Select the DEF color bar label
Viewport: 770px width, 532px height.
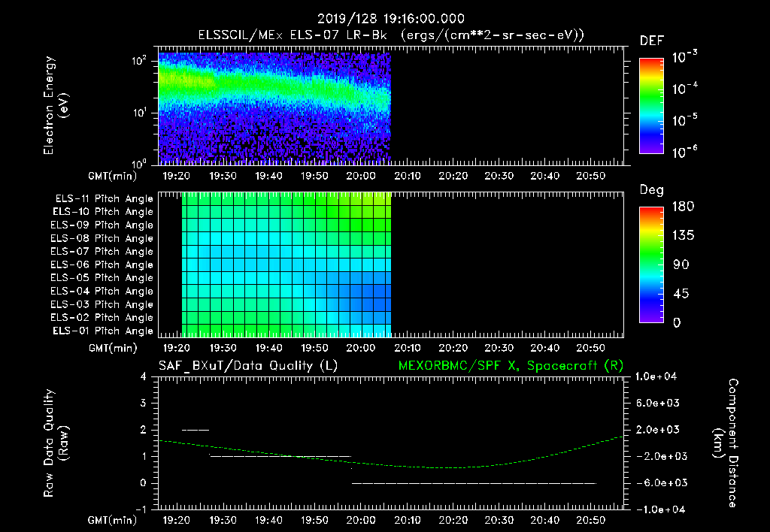pyautogui.click(x=652, y=41)
